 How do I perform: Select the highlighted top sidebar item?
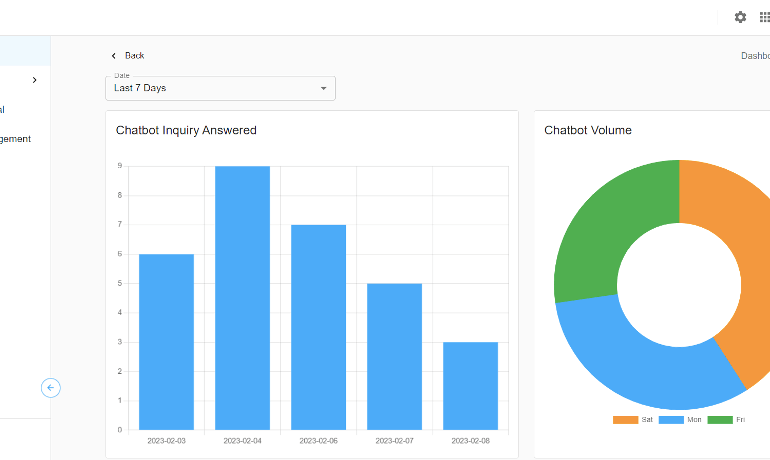(24, 51)
